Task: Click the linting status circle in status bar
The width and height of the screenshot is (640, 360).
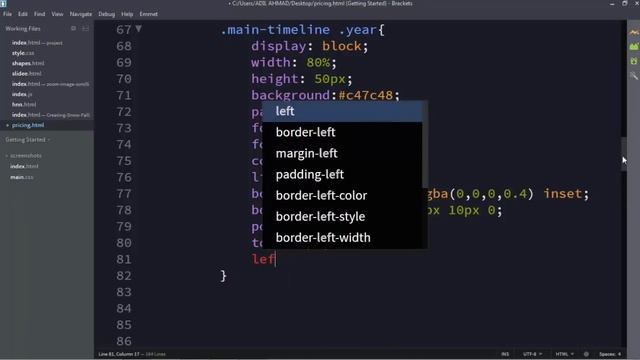Action: point(586,354)
